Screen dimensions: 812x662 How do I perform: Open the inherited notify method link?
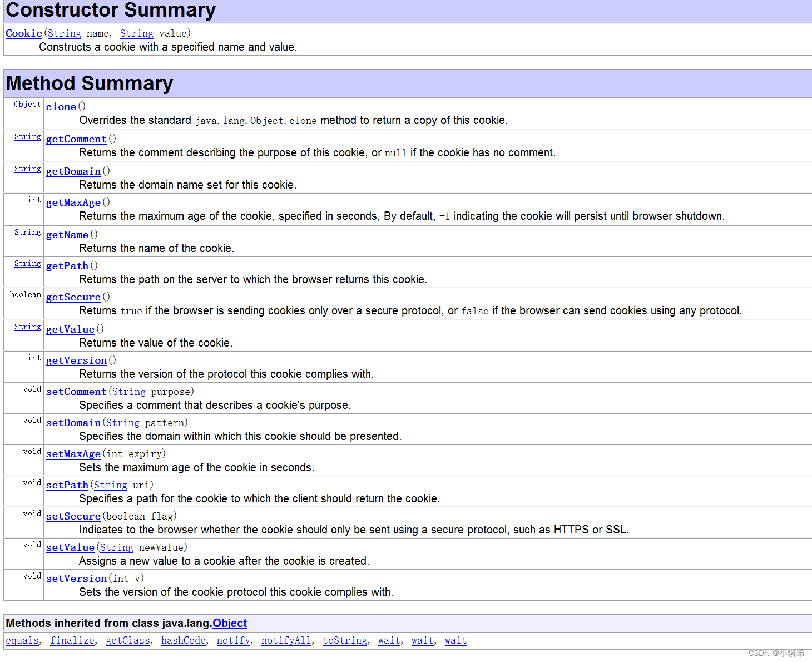[x=234, y=640]
